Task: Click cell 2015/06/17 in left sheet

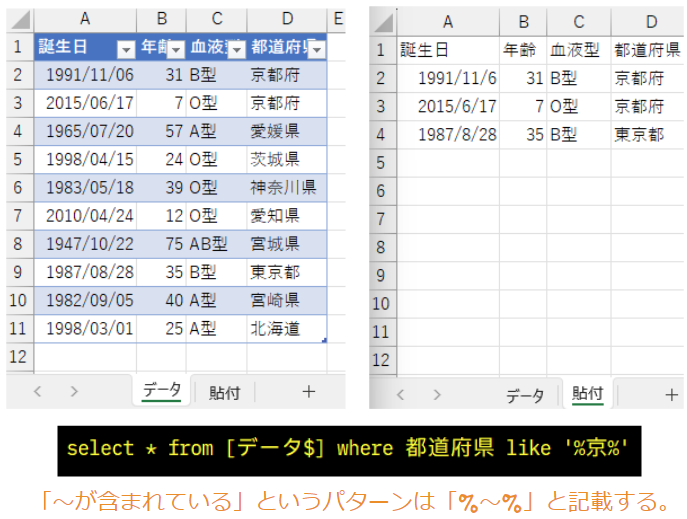Action: tap(85, 103)
